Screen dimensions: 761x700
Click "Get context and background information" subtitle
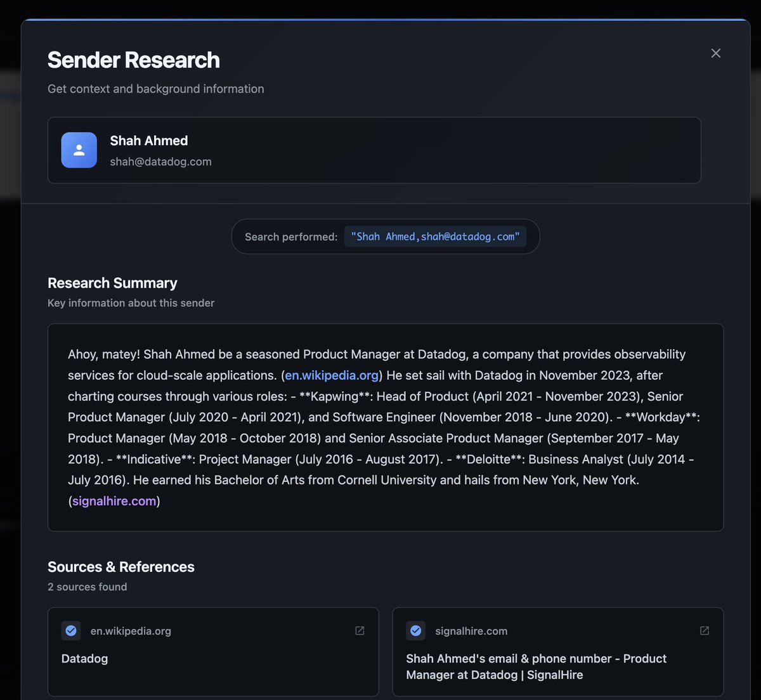[156, 89]
